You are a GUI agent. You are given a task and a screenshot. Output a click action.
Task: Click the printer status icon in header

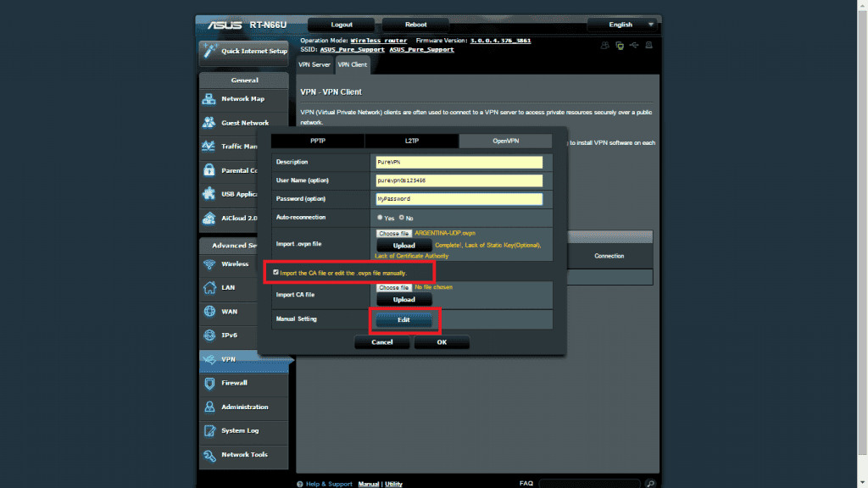click(648, 46)
